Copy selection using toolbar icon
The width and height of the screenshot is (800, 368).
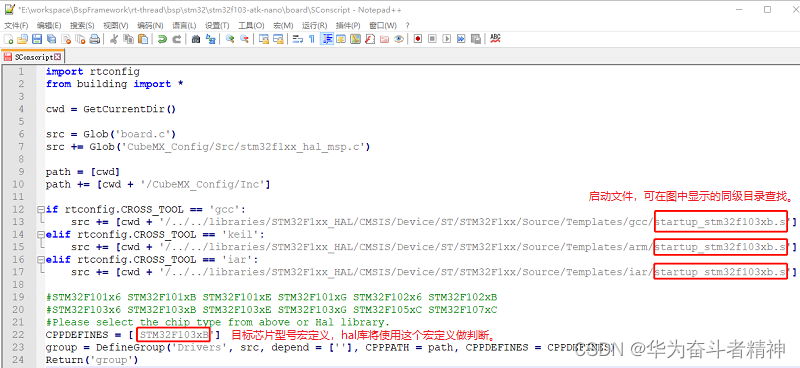[x=129, y=39]
